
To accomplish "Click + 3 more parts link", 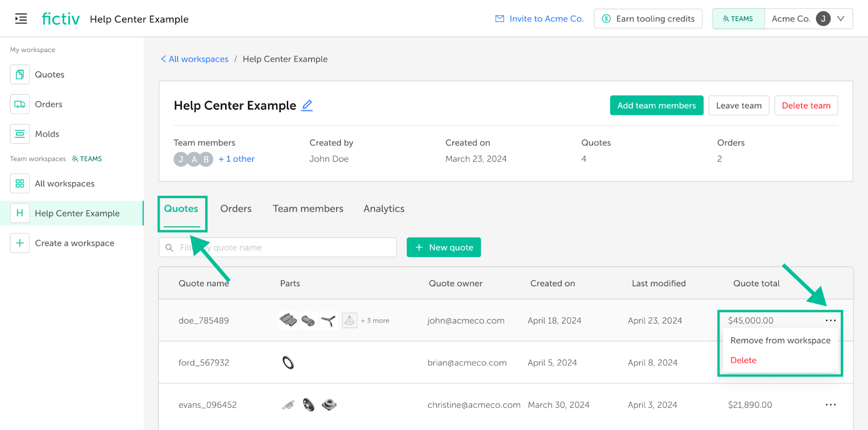I will 375,320.
